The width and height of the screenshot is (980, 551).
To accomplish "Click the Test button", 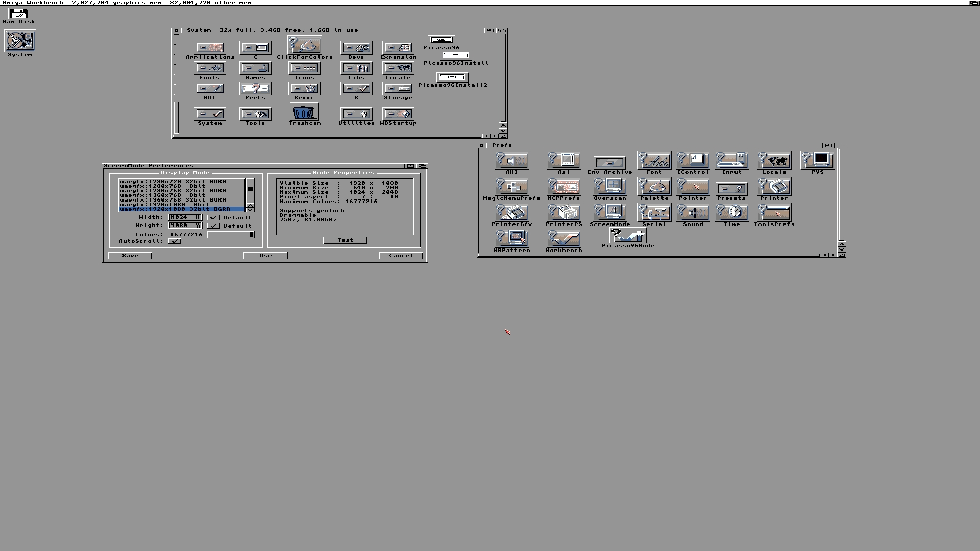I will (345, 240).
